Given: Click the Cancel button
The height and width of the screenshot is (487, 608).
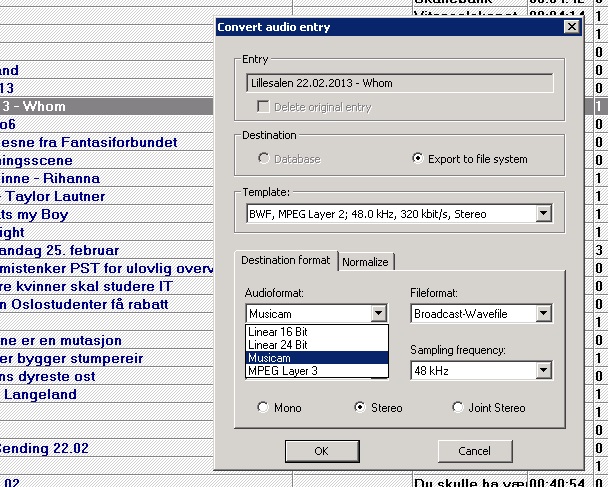Looking at the screenshot, I should click(475, 451).
